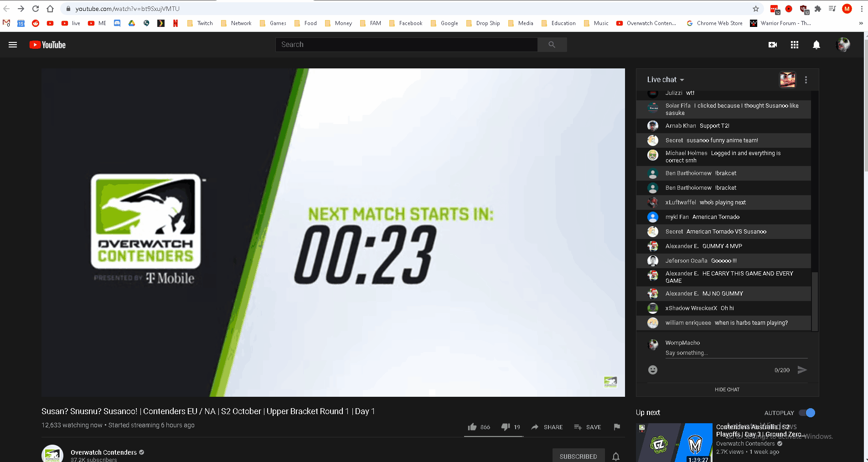Open the hamburger navigation menu
The image size is (868, 462).
point(12,44)
